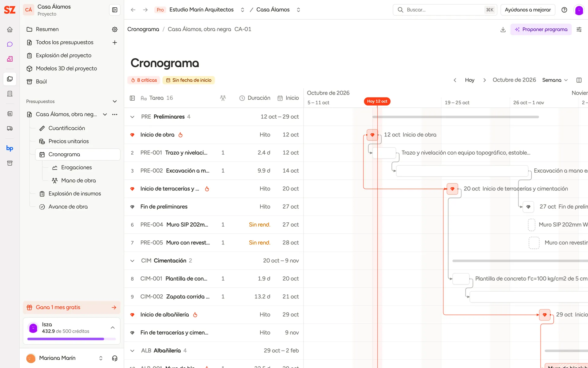
Task: Collapse the Presupuestos section chevron
Action: point(115,102)
